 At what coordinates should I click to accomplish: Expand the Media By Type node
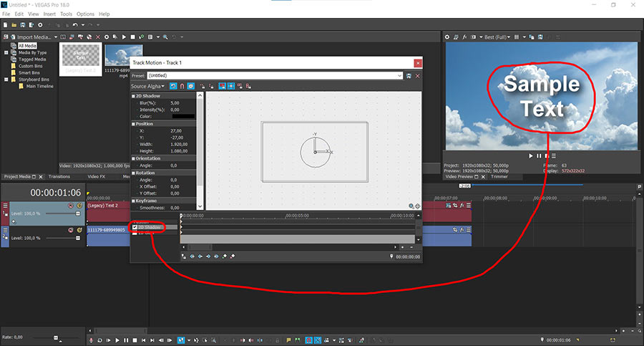(6, 53)
